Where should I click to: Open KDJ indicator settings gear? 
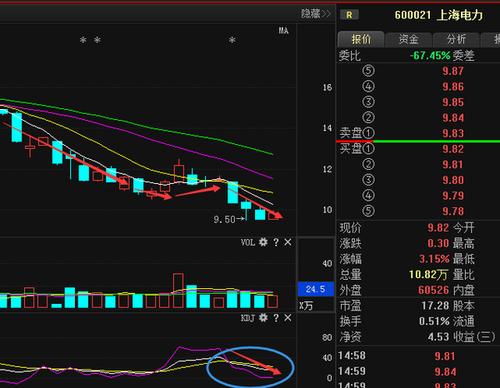263,318
